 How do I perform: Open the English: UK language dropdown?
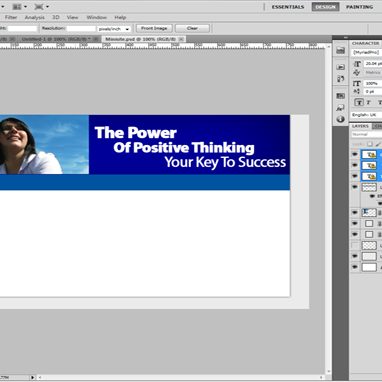pyautogui.click(x=366, y=115)
